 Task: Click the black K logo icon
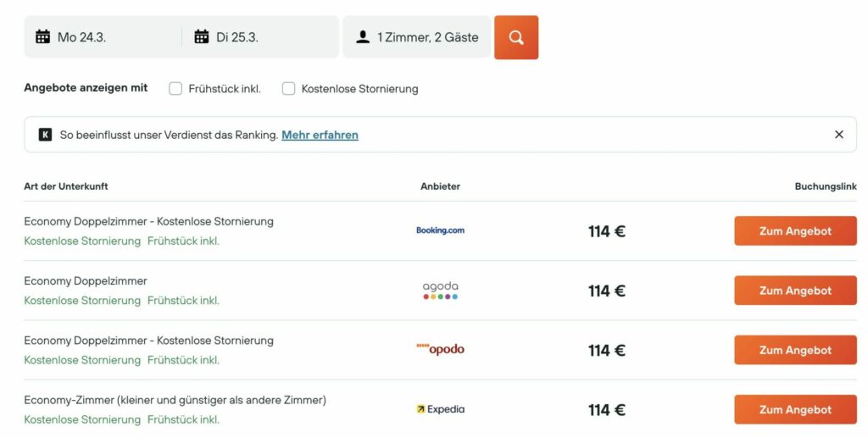pos(45,135)
